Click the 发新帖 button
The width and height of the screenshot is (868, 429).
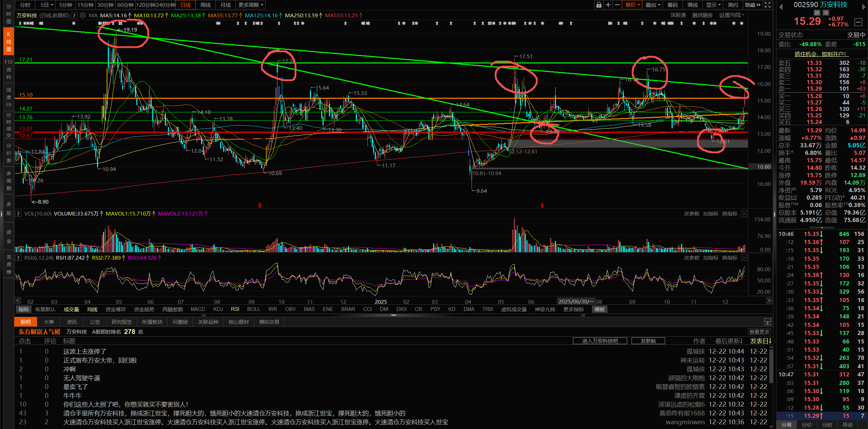(648, 341)
